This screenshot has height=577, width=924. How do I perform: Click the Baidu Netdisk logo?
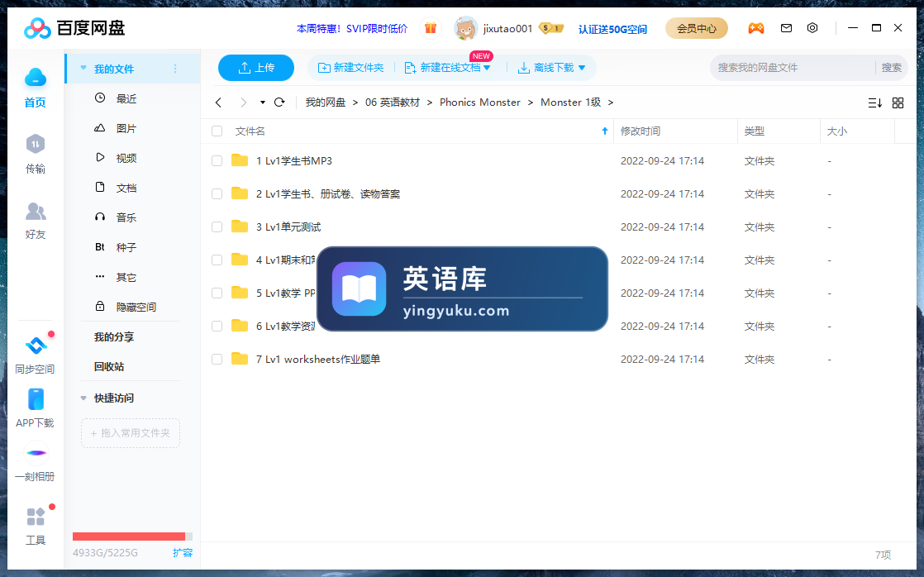[75, 28]
